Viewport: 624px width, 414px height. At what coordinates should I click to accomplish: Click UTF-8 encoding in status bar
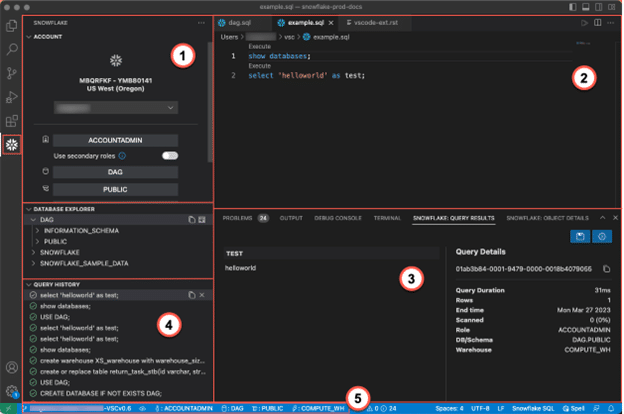(480, 408)
